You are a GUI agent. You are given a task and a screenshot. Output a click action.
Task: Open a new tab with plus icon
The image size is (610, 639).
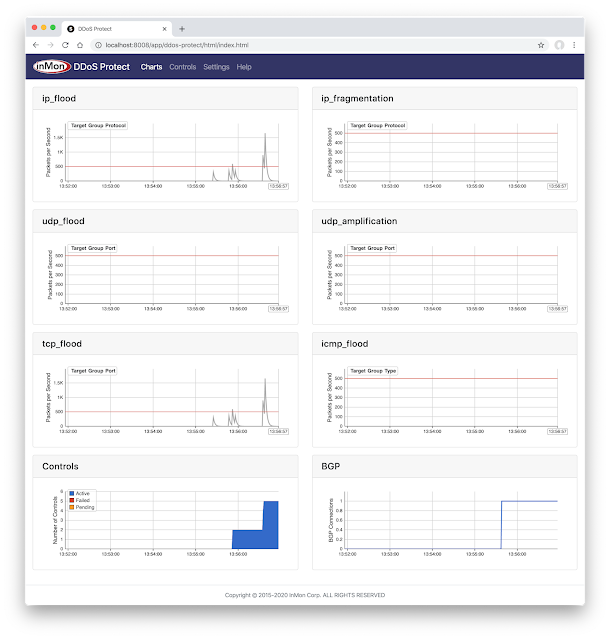pyautogui.click(x=182, y=29)
